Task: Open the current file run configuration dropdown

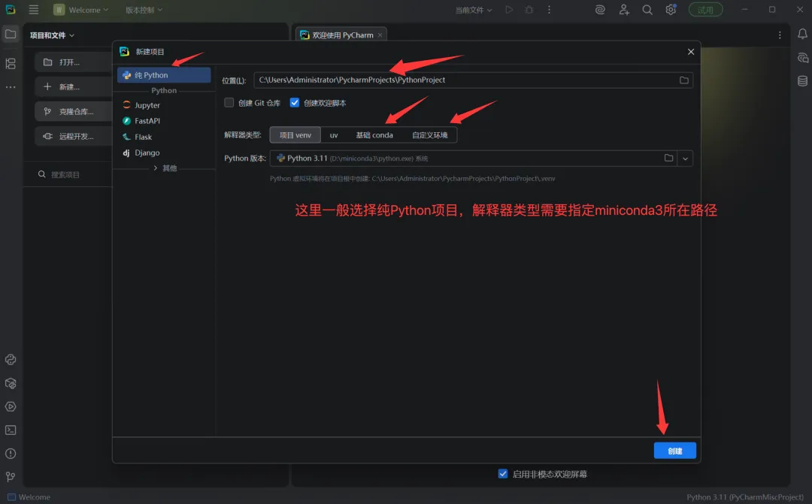Action: pyautogui.click(x=474, y=10)
